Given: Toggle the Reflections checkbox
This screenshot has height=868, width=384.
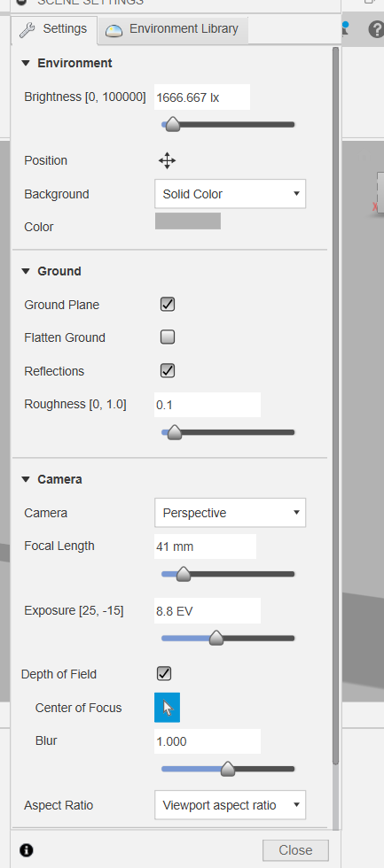Looking at the screenshot, I should click(168, 370).
